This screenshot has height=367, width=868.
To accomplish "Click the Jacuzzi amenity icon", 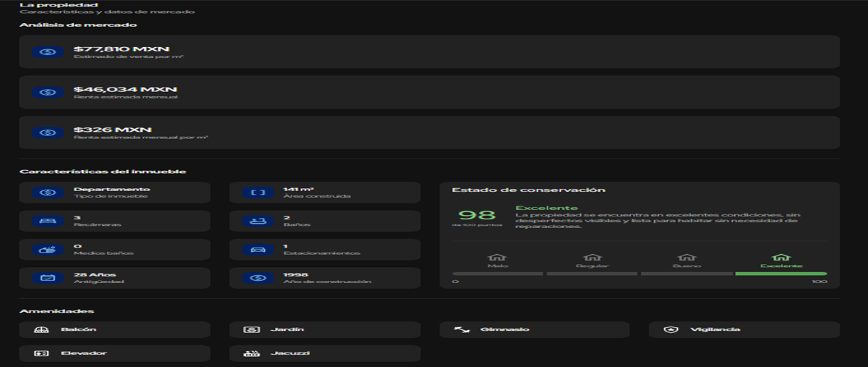I will [x=253, y=354].
